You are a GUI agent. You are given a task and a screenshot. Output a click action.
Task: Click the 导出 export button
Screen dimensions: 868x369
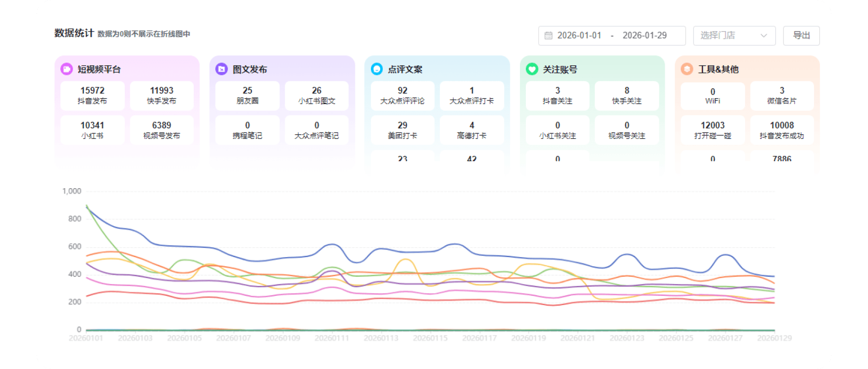click(801, 36)
